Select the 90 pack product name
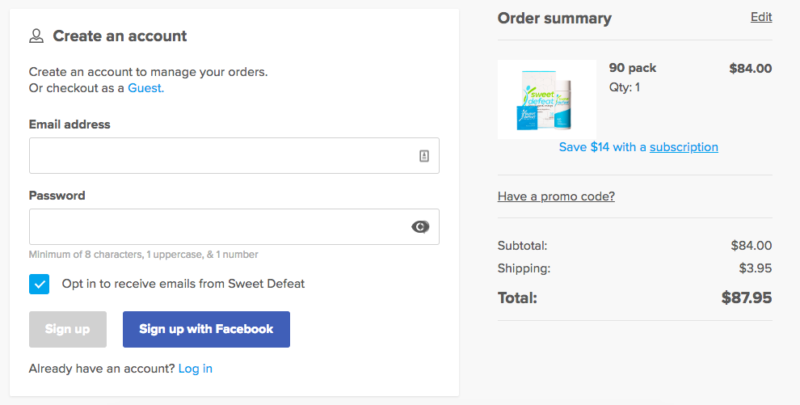 [x=632, y=69]
